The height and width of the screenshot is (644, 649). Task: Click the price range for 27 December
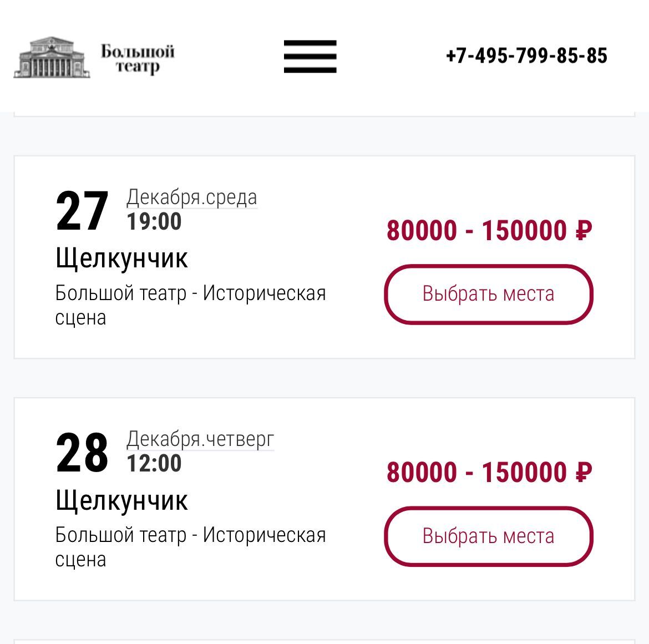coord(489,231)
